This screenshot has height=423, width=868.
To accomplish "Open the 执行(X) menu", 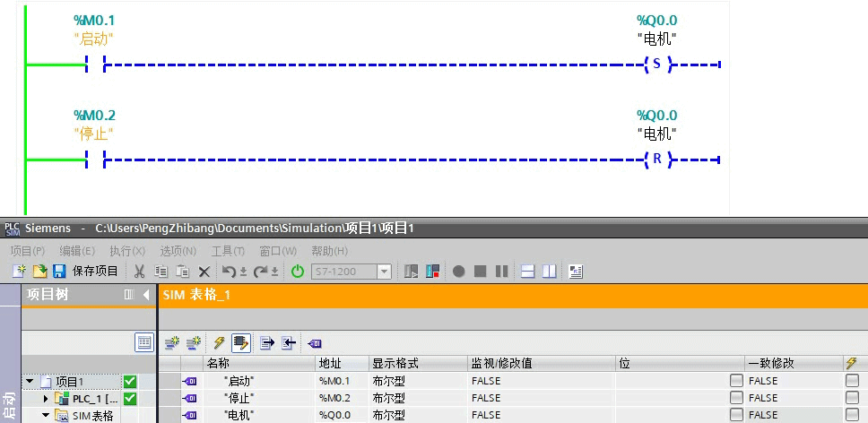I will (127, 251).
